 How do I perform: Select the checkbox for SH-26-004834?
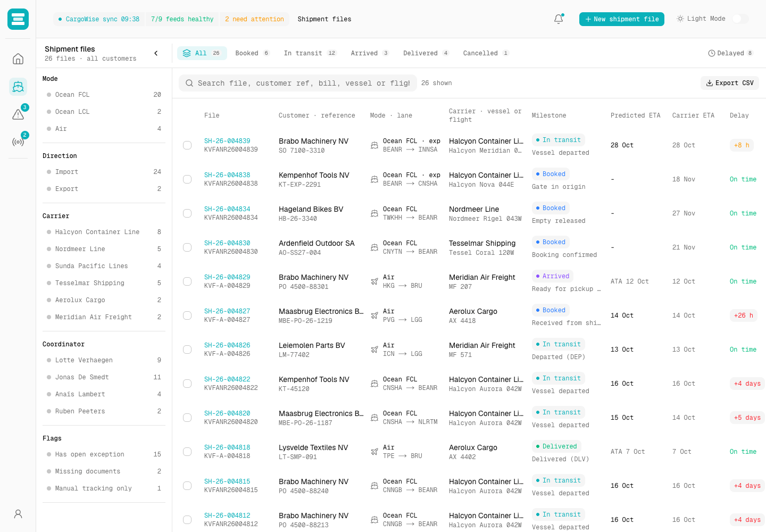coord(187,213)
